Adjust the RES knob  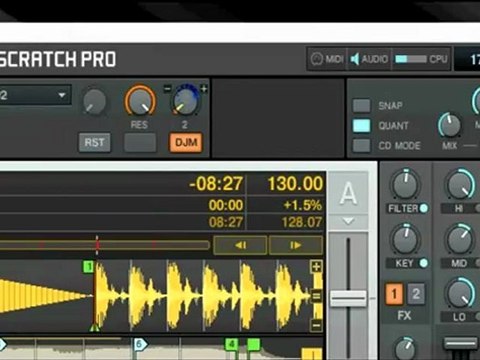point(140,101)
